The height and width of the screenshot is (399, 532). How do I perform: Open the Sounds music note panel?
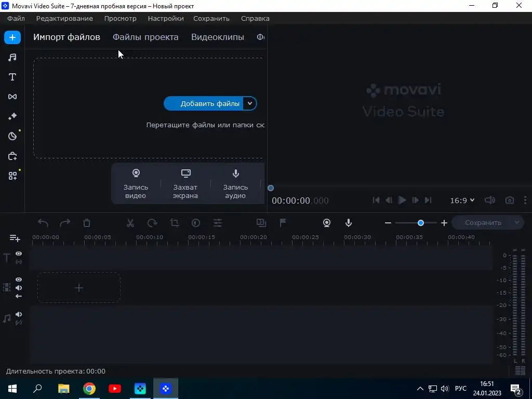point(12,57)
